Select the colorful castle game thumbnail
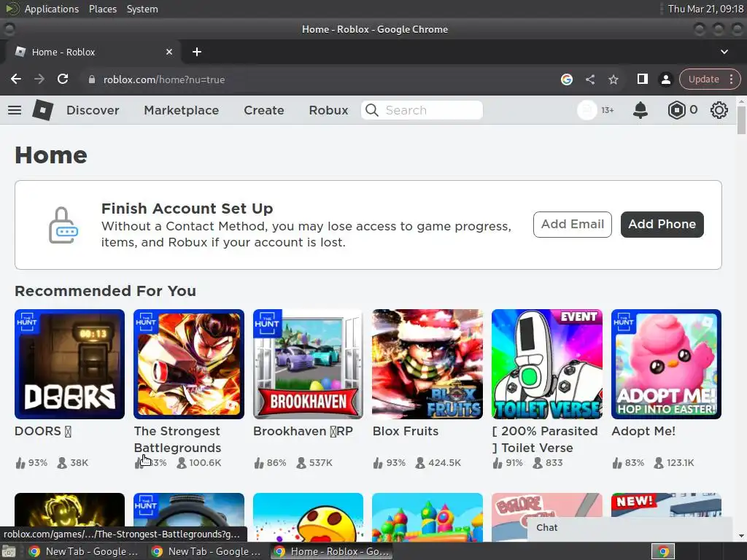This screenshot has height=560, width=747. coord(427,517)
